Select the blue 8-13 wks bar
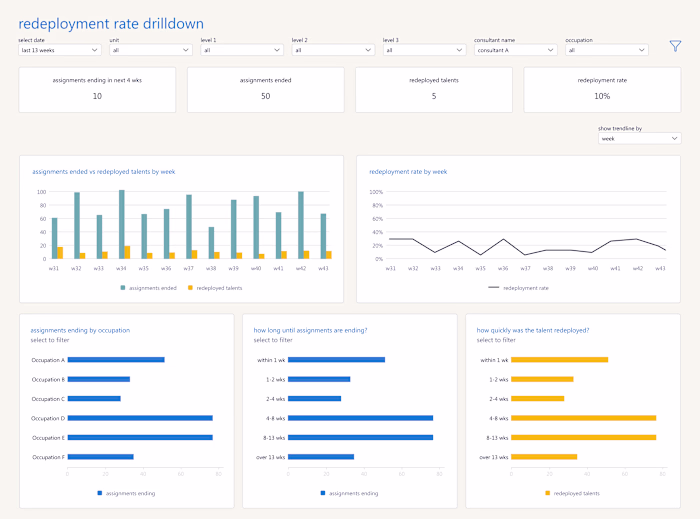 coord(361,437)
